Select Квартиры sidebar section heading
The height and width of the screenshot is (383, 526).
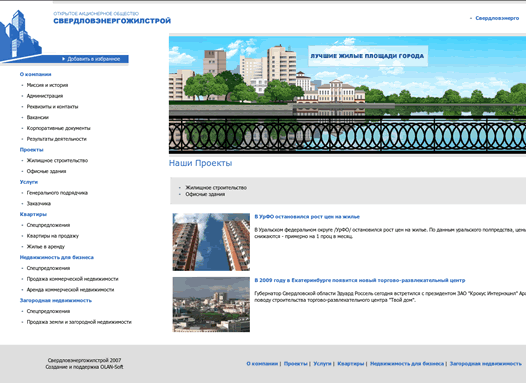[33, 214]
